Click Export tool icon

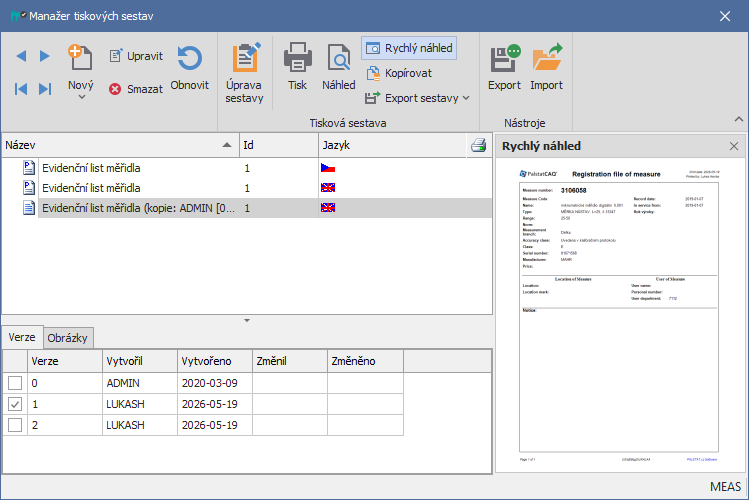504,67
